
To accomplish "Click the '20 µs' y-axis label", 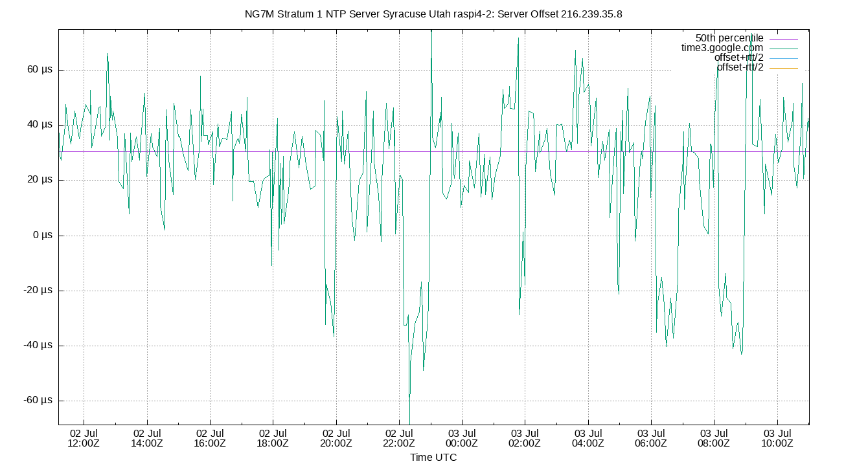I will (39, 180).
